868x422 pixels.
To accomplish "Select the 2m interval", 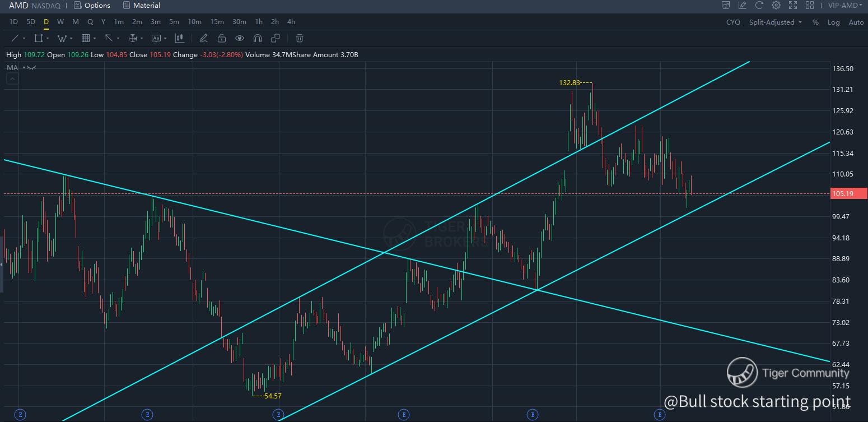I will [x=137, y=22].
